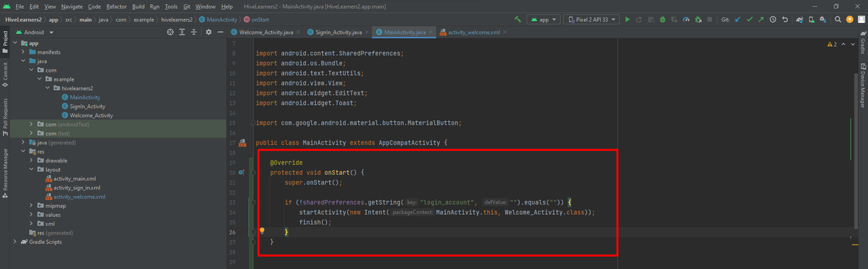
Task: Select opened file target icon in Project panel
Action: 170,32
